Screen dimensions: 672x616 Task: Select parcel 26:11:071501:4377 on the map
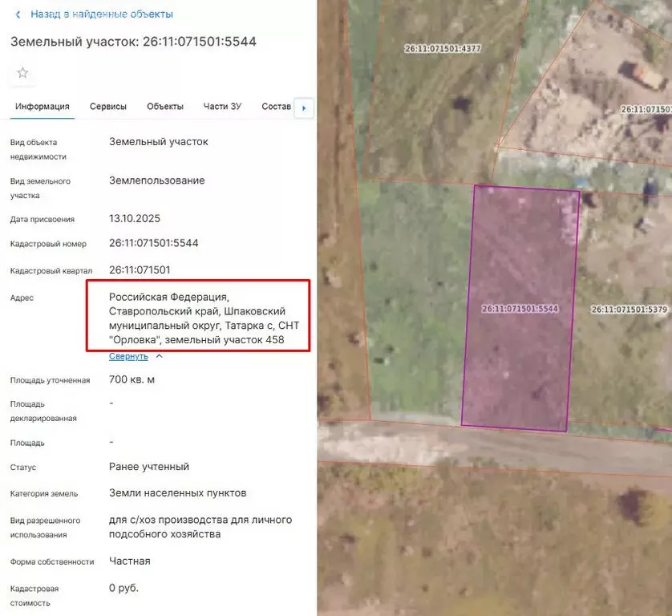point(443,49)
